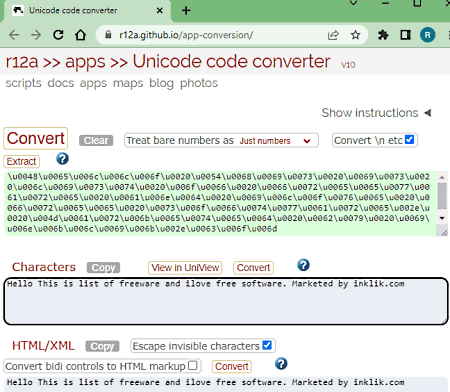Go to browser home page icon
The width and height of the screenshot is (450, 392).
[x=80, y=35]
